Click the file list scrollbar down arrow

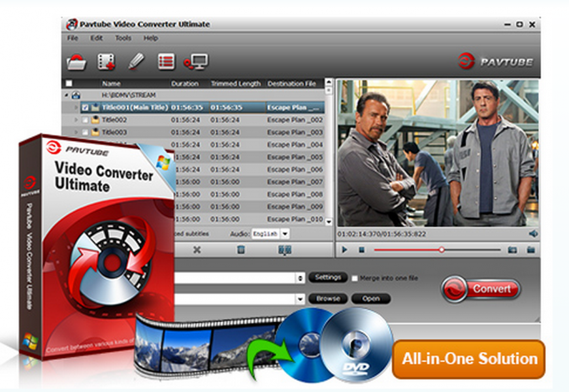tap(329, 221)
